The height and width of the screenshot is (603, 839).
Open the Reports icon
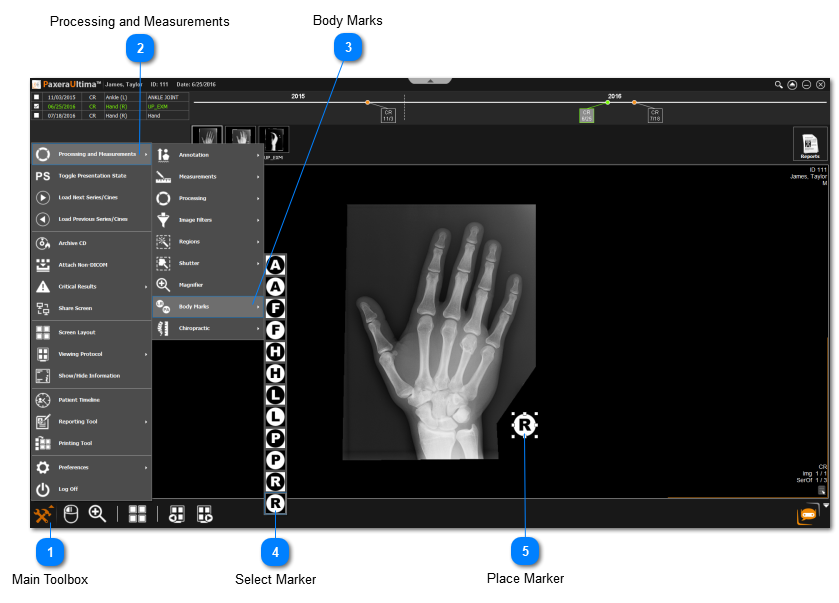point(809,144)
